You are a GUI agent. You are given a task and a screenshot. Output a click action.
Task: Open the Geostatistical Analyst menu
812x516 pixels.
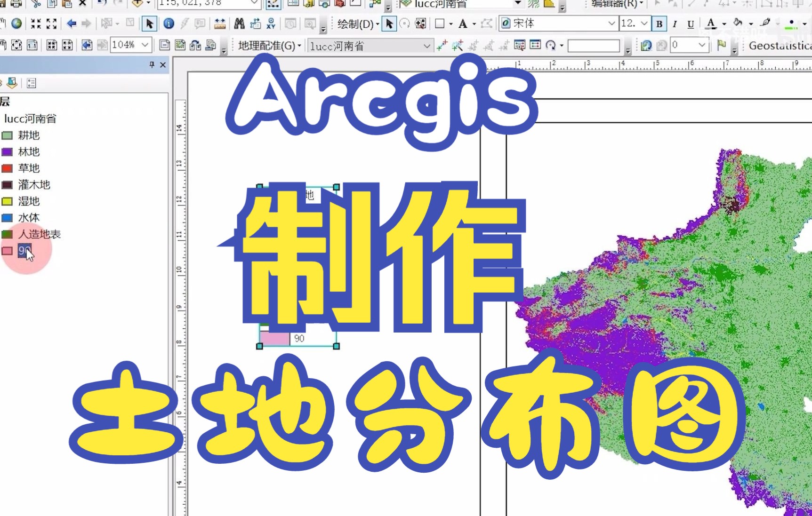coord(780,46)
